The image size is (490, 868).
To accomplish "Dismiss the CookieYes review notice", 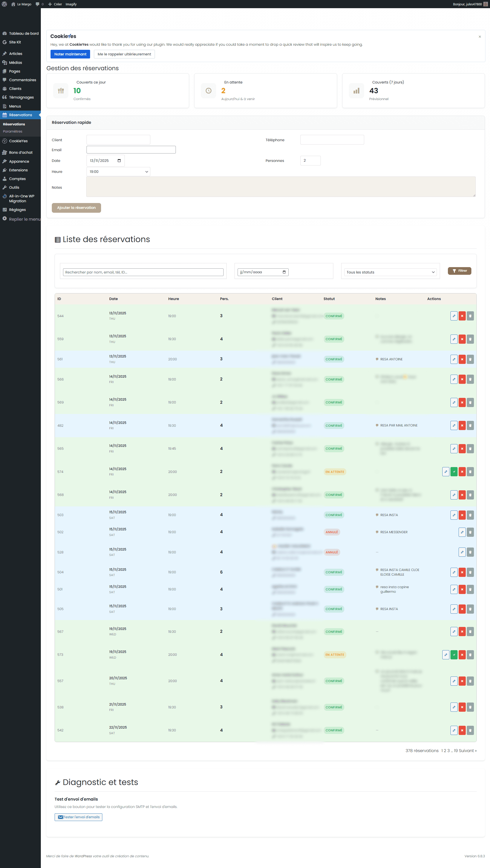I will pos(480,37).
